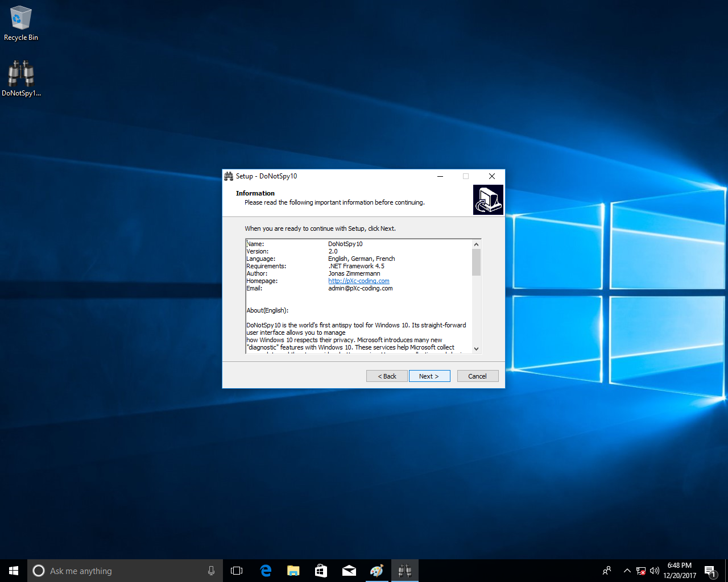This screenshot has height=582, width=728.
Task: Click the Next button in Setup
Action: click(429, 376)
